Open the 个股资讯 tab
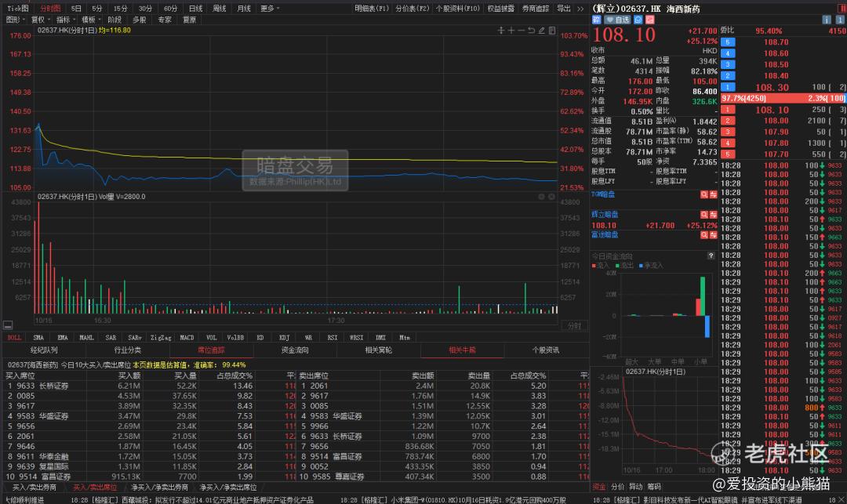The height and width of the screenshot is (504, 847). coord(546,350)
